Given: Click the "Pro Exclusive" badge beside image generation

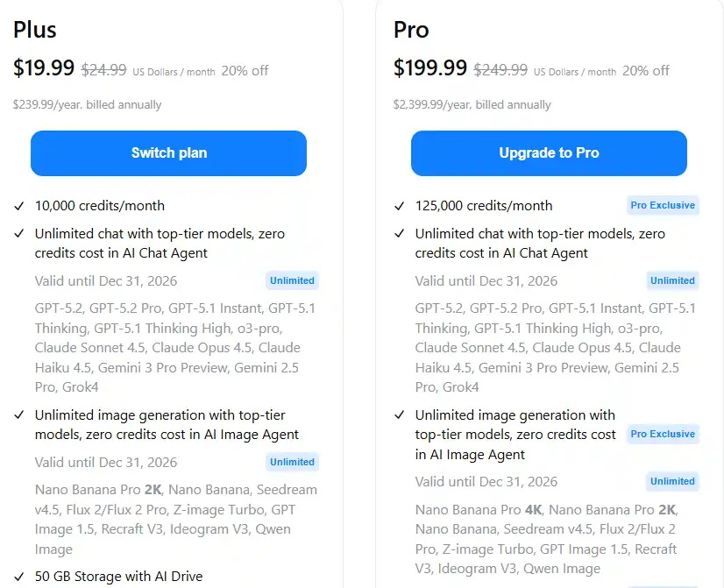Looking at the screenshot, I should click(663, 434).
